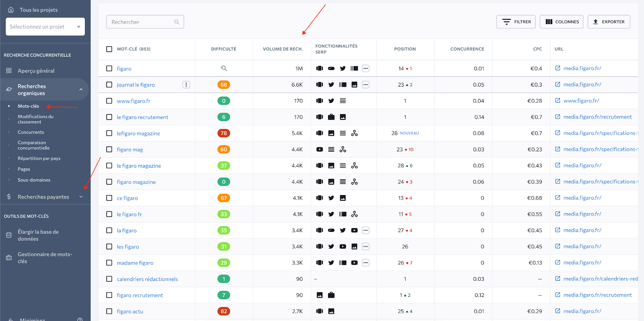
Task: Select the www.figaro.fr row checkbox
Action: click(109, 101)
